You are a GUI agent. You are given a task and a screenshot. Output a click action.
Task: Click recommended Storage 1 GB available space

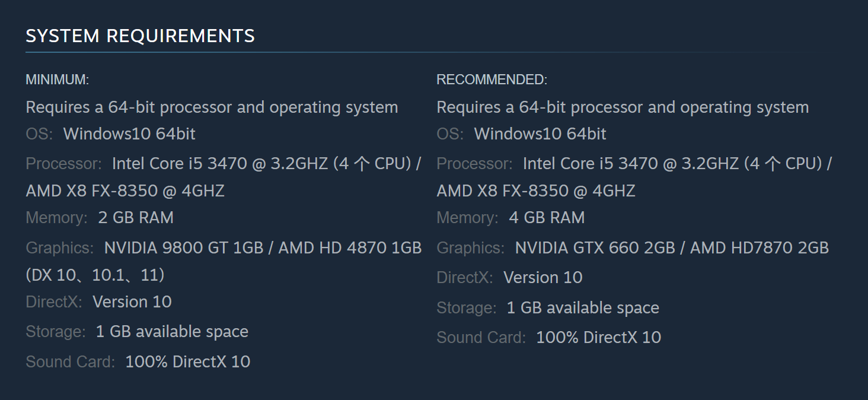pyautogui.click(x=583, y=308)
